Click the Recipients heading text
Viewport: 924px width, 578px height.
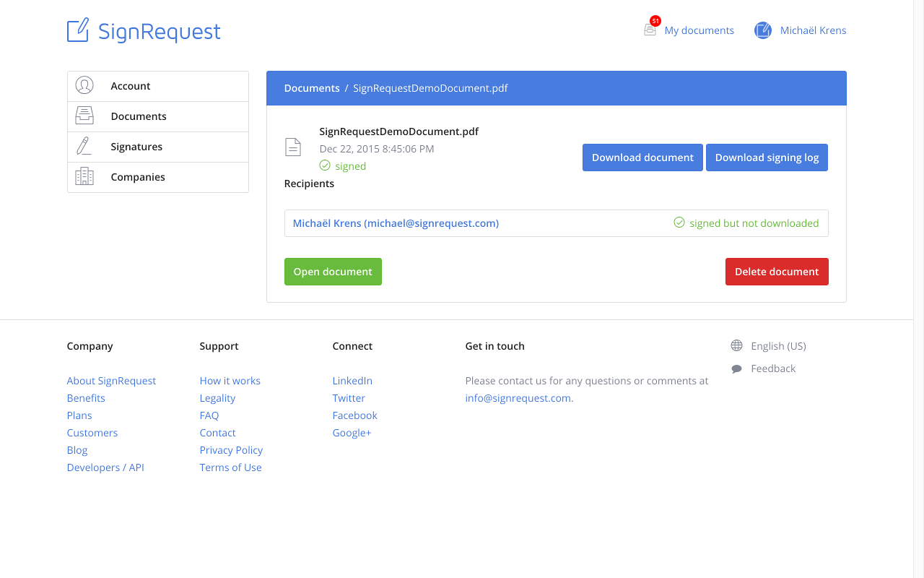click(309, 184)
